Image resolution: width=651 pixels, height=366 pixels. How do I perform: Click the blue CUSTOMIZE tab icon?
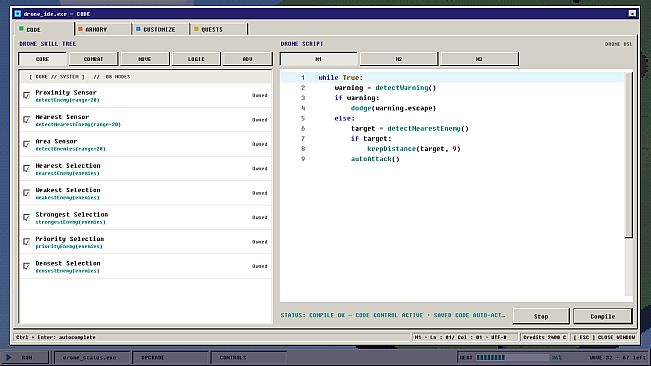pos(138,29)
